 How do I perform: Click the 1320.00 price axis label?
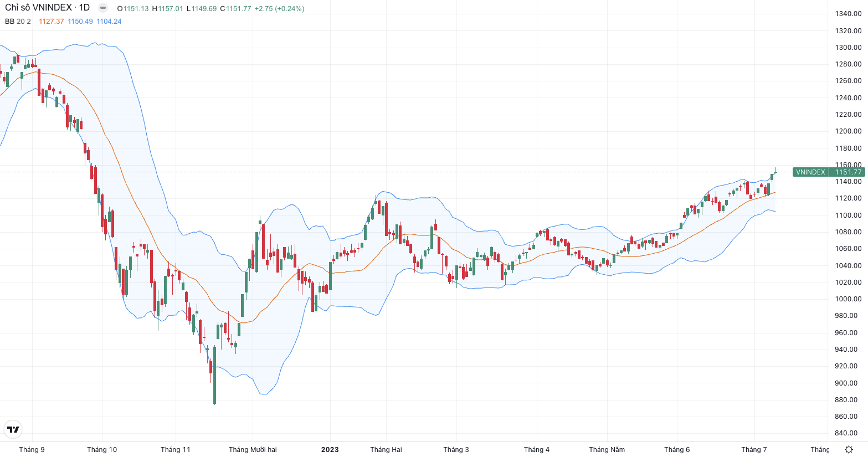click(x=848, y=30)
